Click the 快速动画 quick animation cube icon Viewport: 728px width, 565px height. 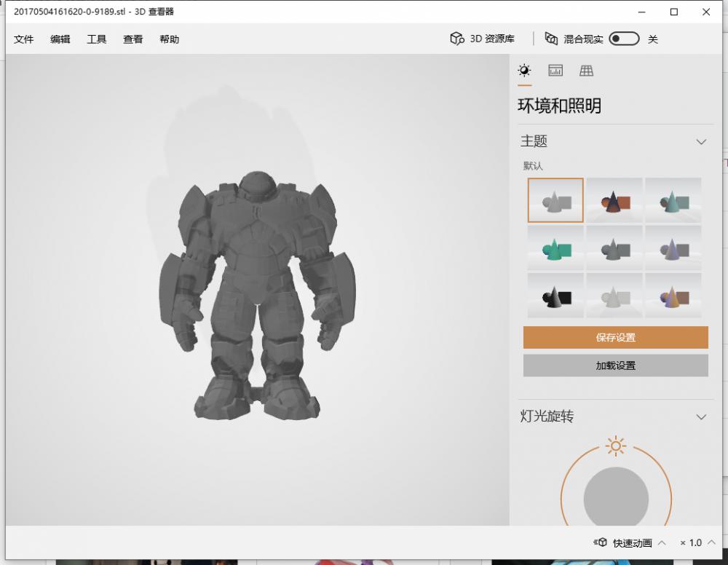coord(601,542)
